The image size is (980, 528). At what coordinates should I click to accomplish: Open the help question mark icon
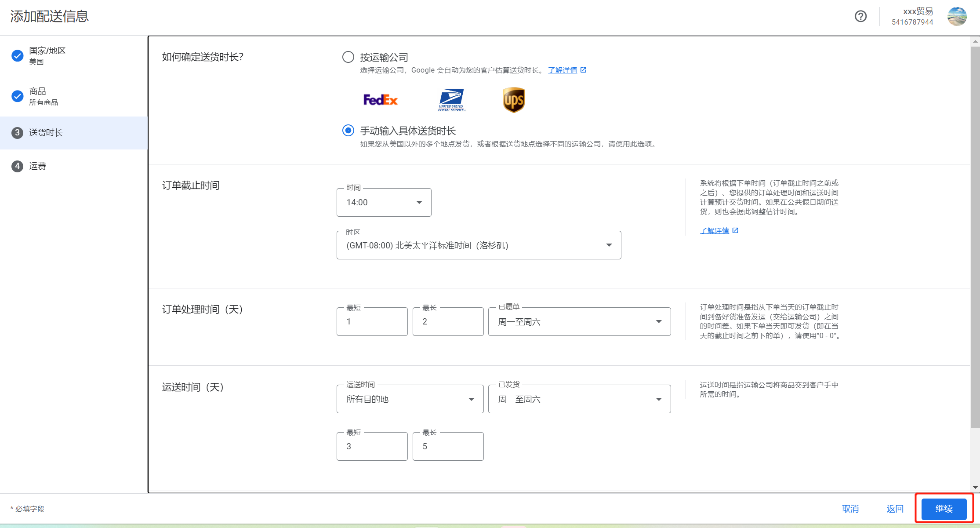[x=860, y=16]
